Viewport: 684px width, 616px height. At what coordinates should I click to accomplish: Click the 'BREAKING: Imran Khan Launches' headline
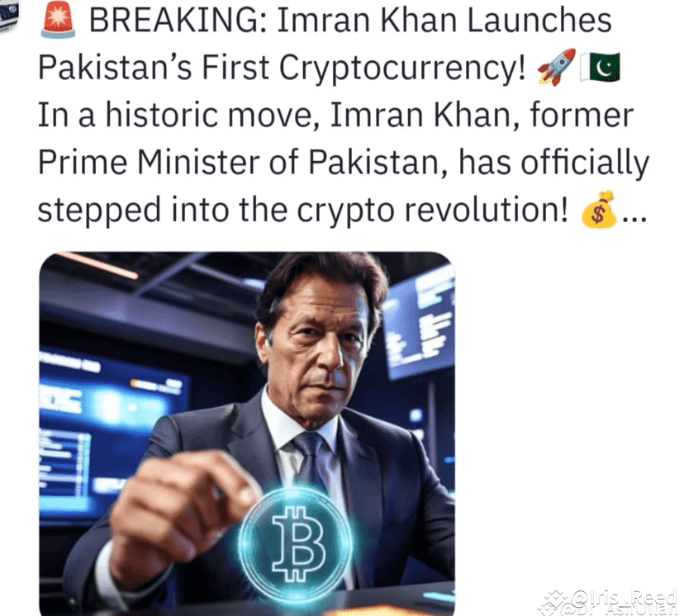[350, 21]
